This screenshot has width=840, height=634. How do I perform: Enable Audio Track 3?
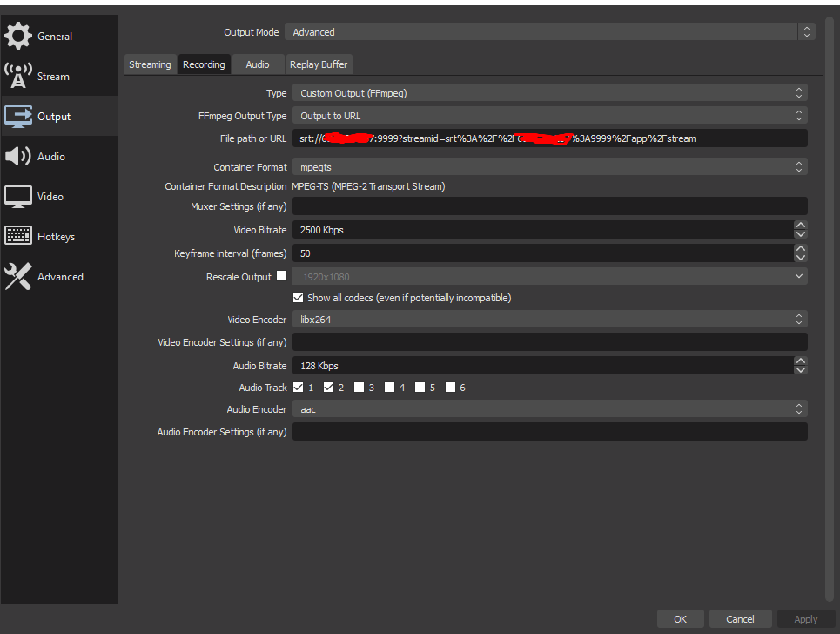(x=359, y=387)
